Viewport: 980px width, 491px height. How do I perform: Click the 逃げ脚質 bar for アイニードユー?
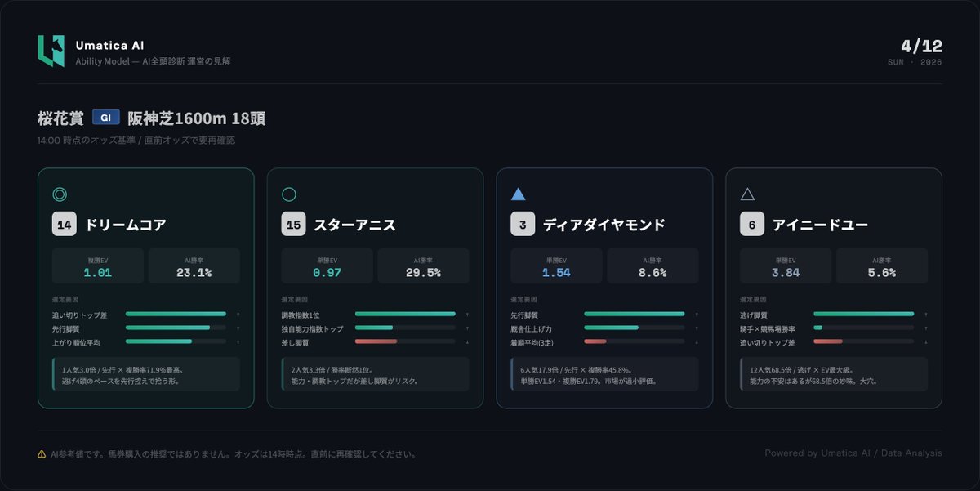[x=863, y=314]
